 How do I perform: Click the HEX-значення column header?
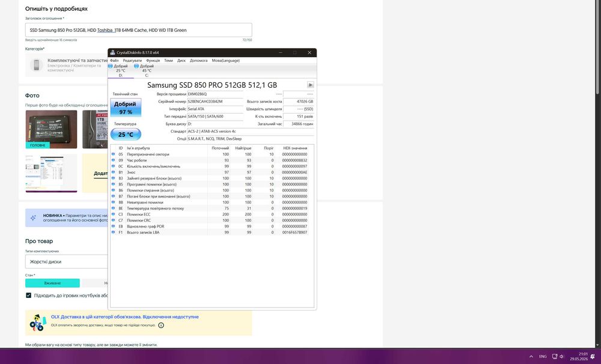coord(294,148)
